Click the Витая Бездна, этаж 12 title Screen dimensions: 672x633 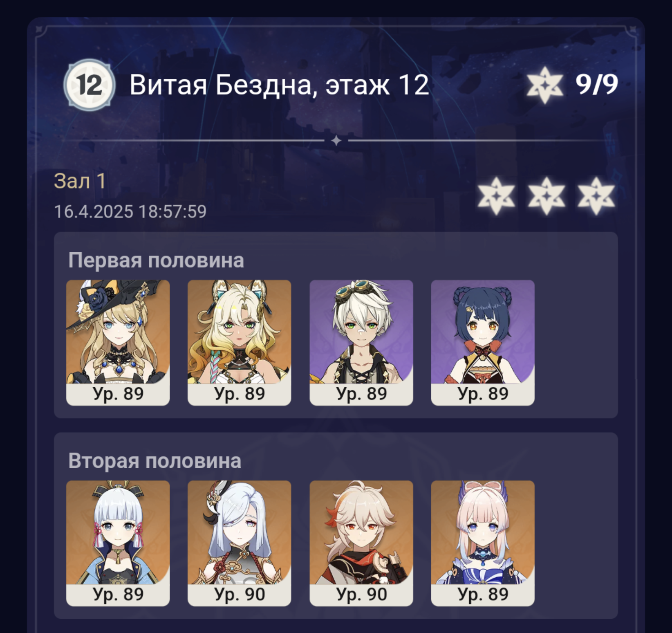(x=279, y=85)
